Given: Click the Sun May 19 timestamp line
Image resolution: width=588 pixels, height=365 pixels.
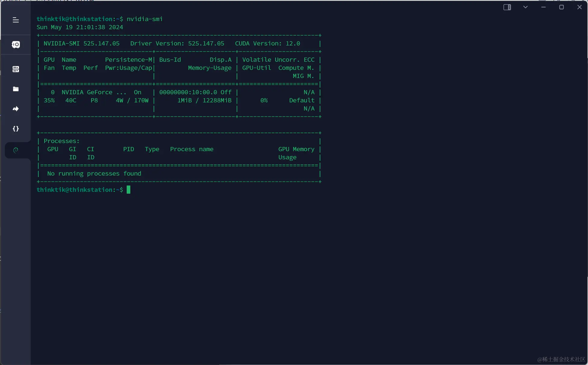Looking at the screenshot, I should [x=80, y=27].
